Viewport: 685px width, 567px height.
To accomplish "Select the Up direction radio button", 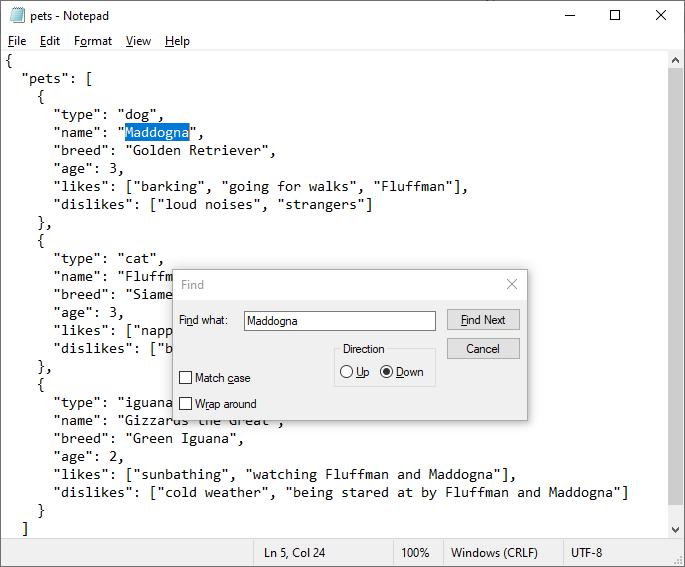I will coord(346,372).
